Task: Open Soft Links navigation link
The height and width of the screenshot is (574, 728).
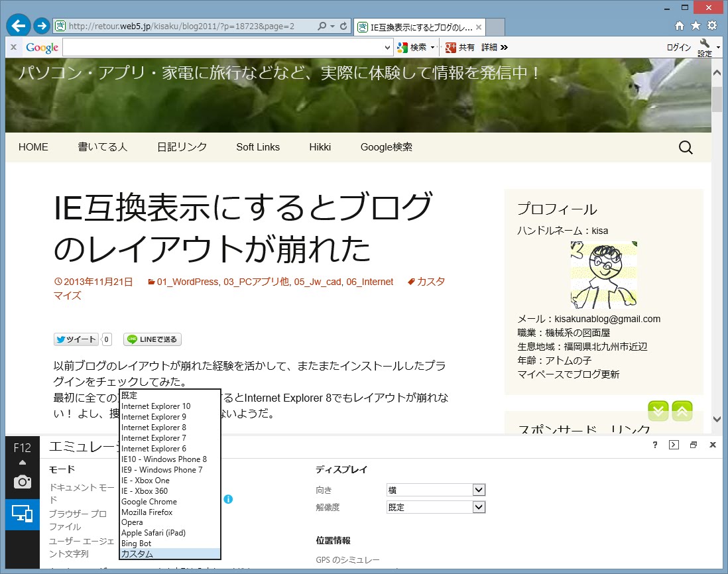Action: 258,147
